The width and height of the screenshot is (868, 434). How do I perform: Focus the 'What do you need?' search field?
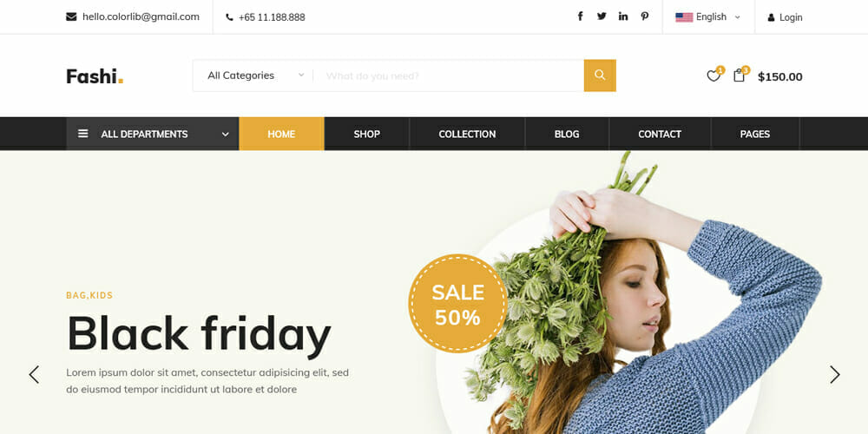pyautogui.click(x=449, y=76)
